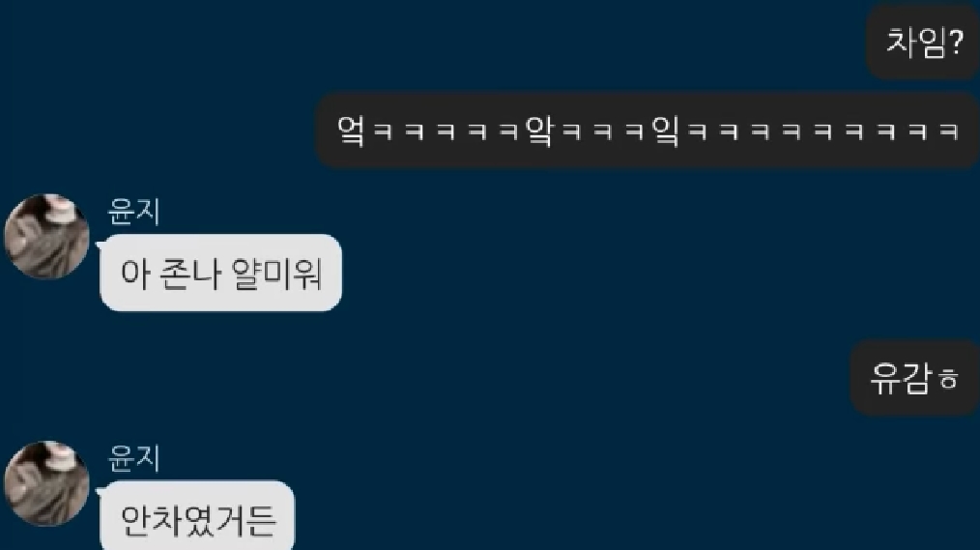Screen dimensions: 980x550
Task: Select the "차임?" message bubble
Action: (x=923, y=43)
